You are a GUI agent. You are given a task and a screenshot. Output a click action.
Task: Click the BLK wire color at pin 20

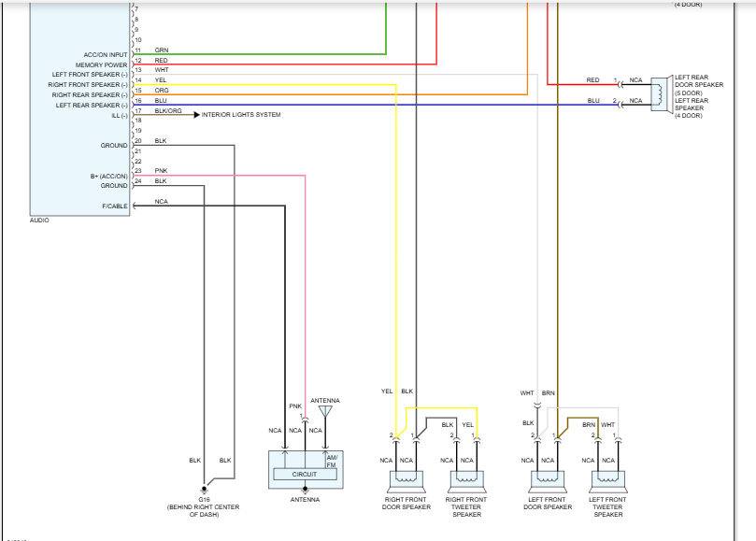tap(161, 141)
